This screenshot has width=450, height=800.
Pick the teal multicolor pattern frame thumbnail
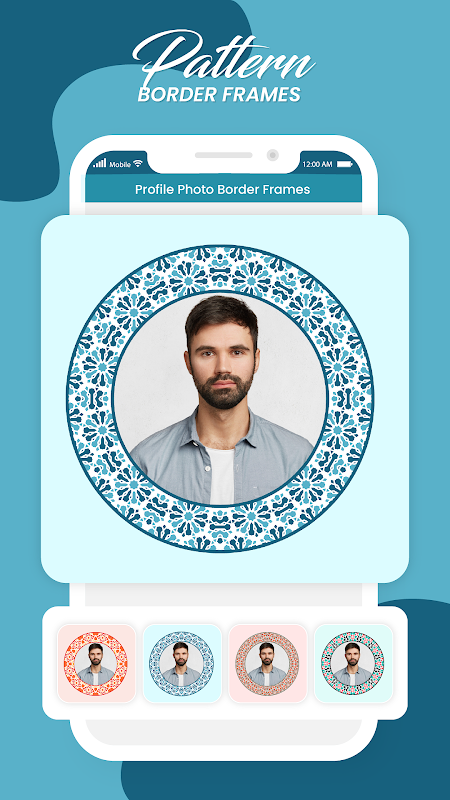[354, 663]
